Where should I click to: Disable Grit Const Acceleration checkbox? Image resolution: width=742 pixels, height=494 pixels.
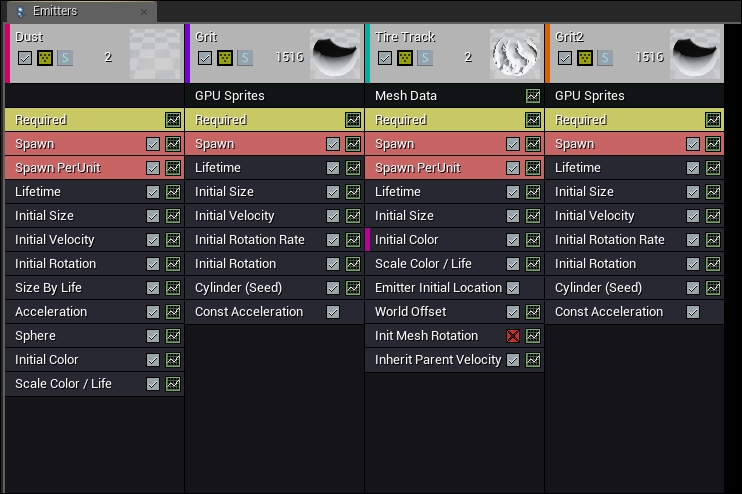click(333, 312)
